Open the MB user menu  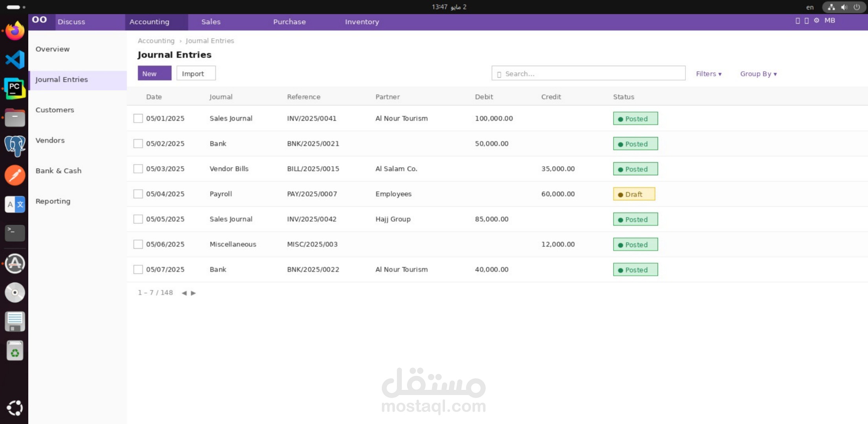[x=830, y=20]
